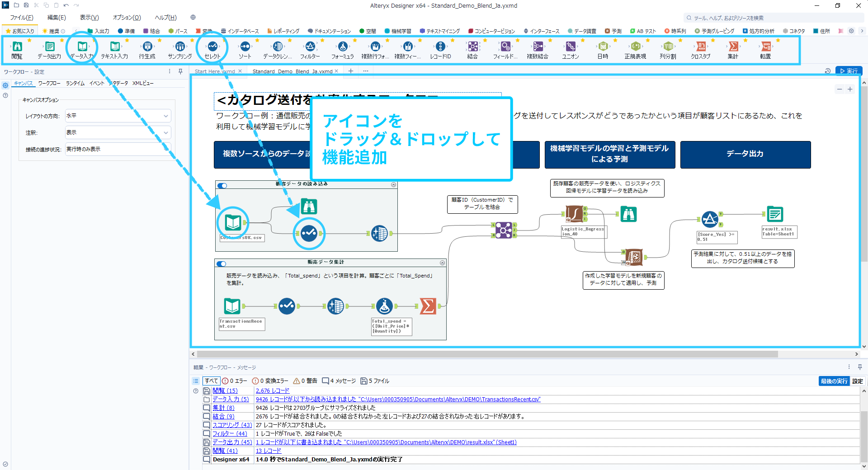The height and width of the screenshot is (470, 868).
Task: Toggle the 販売データ集計 container switch
Action: point(221,263)
